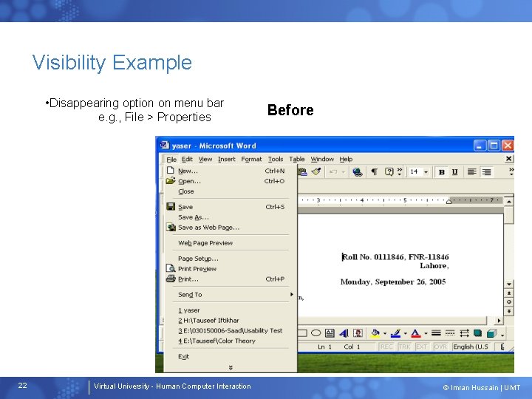
Task: Open the View menu
Action: (205, 159)
